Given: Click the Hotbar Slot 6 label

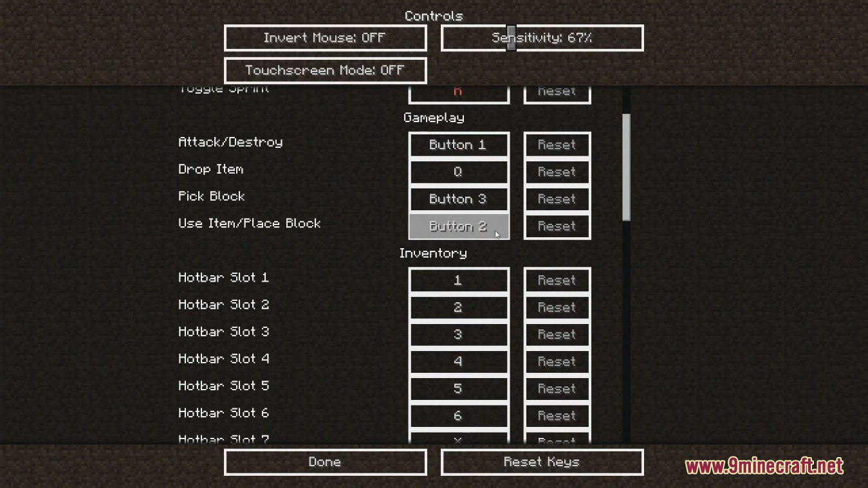Looking at the screenshot, I should click(x=224, y=413).
